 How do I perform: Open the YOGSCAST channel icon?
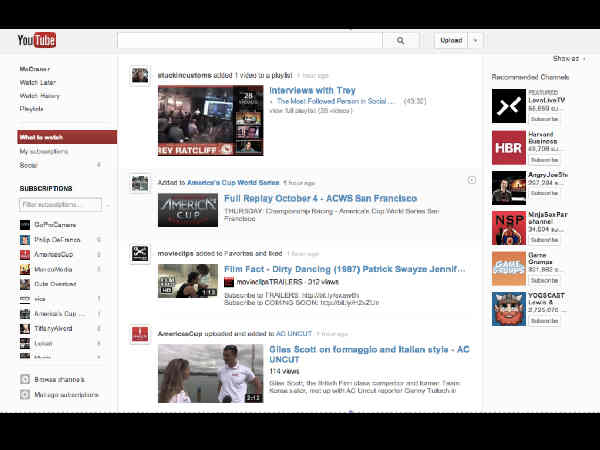[x=509, y=309]
